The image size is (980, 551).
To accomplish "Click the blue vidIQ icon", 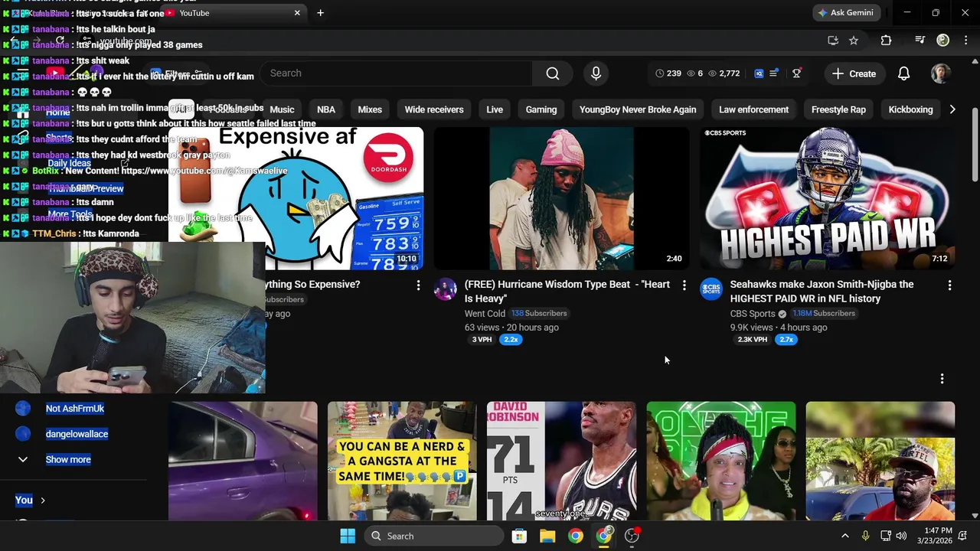I will tap(759, 73).
